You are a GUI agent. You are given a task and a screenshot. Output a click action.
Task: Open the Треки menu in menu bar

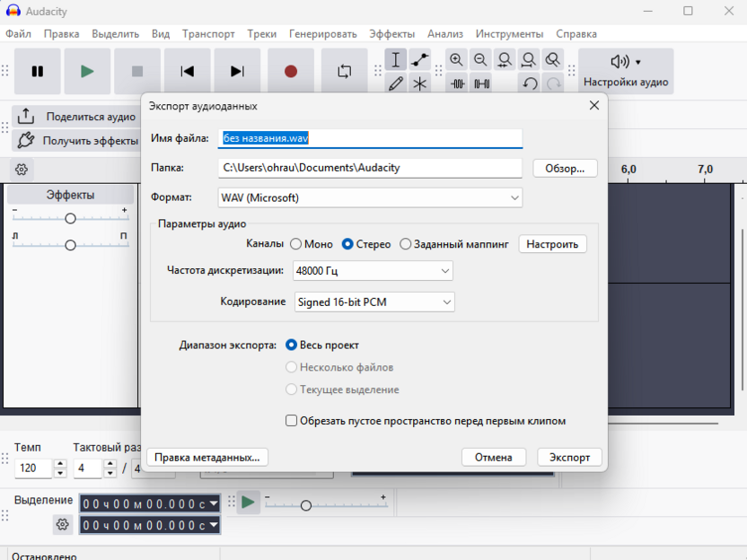[x=261, y=34]
